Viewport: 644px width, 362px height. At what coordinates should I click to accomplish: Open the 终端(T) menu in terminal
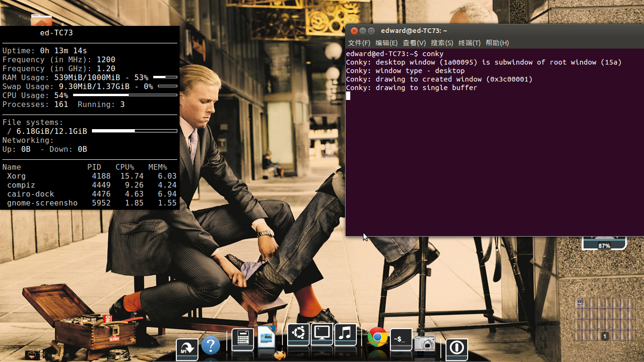point(470,43)
